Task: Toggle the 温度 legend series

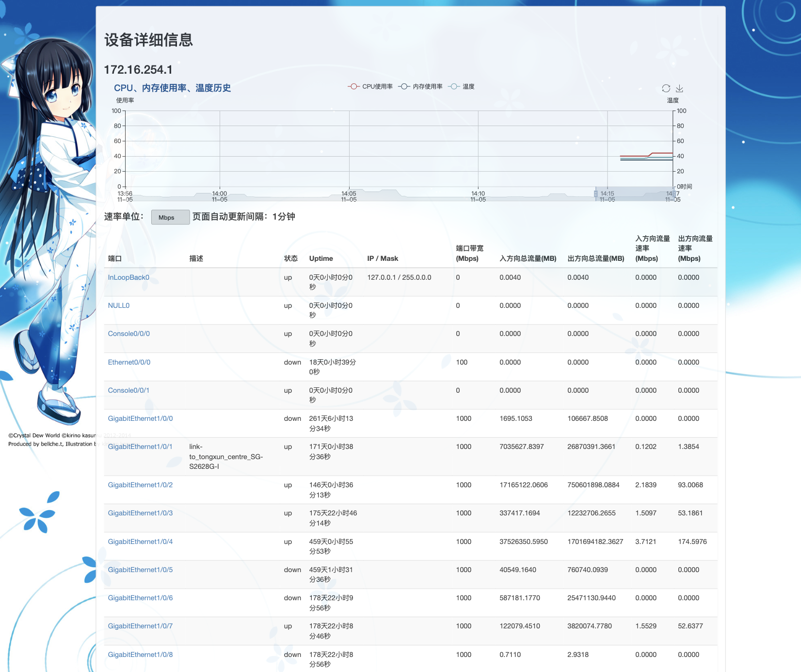Action: click(461, 86)
